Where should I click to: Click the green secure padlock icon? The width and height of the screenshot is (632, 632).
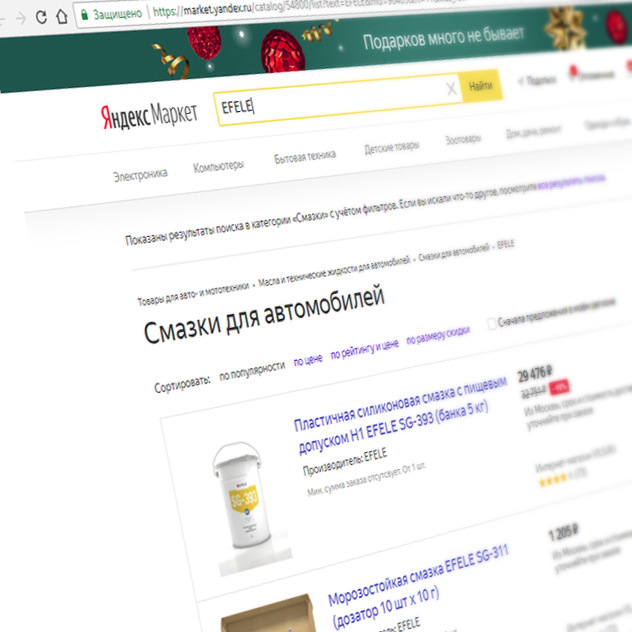click(x=85, y=15)
